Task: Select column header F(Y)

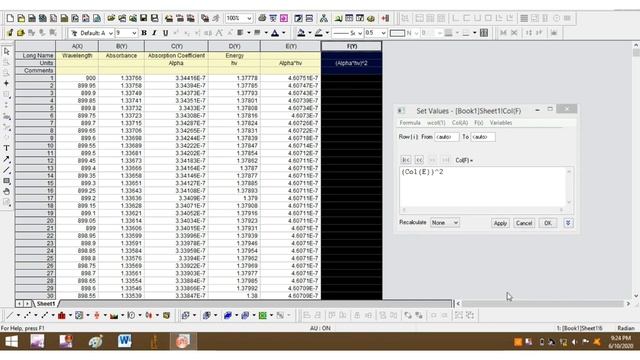Action: (x=352, y=47)
